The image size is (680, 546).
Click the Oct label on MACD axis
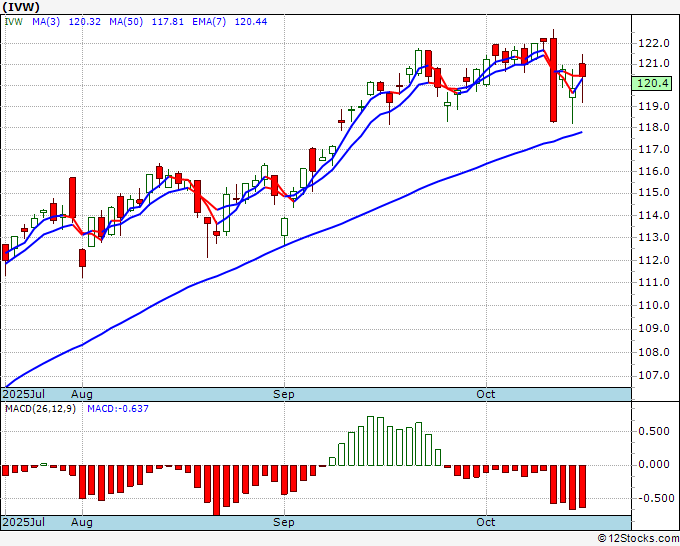[486, 522]
